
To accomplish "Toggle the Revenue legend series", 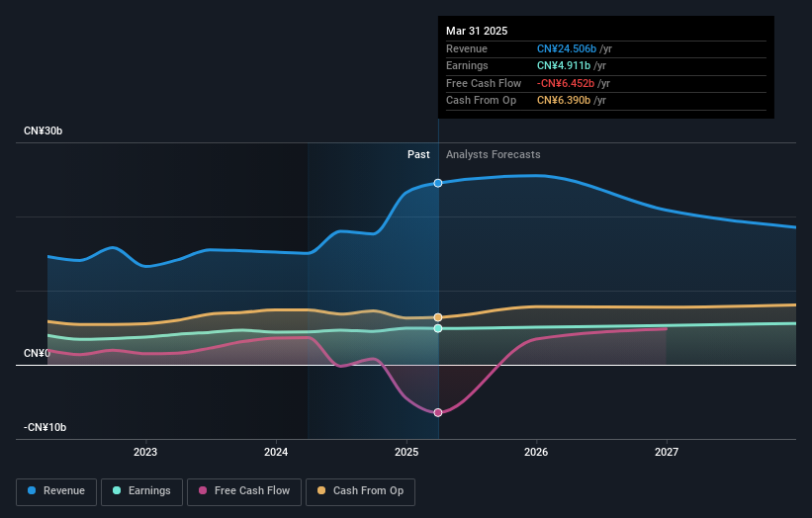I will pyautogui.click(x=56, y=491).
